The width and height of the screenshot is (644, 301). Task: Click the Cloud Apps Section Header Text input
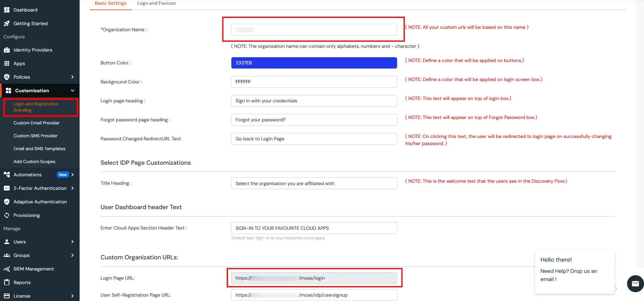coord(314,228)
